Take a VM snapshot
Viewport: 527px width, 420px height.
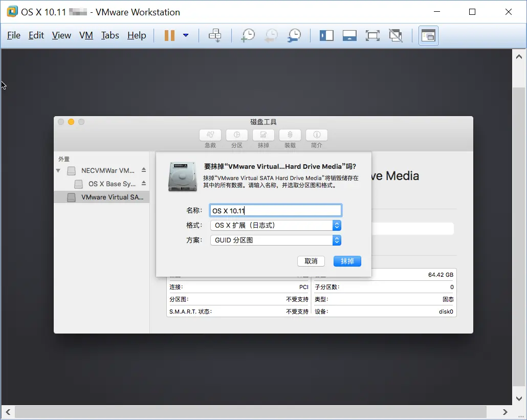pyautogui.click(x=248, y=35)
